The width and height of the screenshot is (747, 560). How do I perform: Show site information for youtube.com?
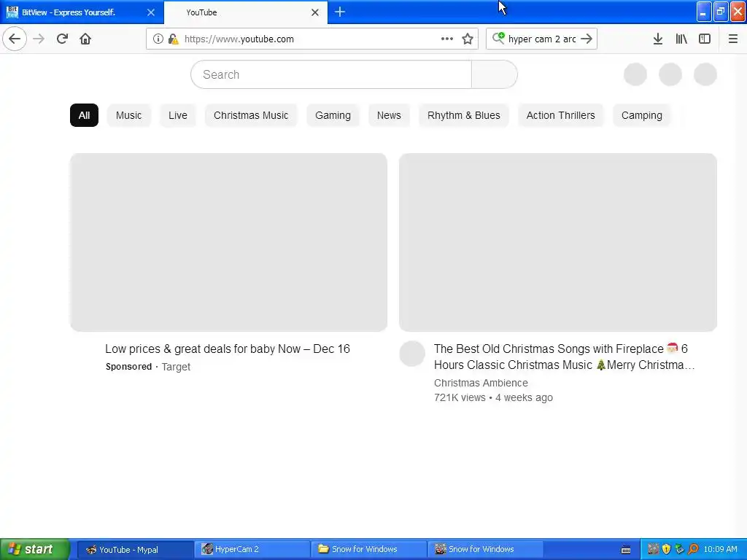tap(158, 39)
